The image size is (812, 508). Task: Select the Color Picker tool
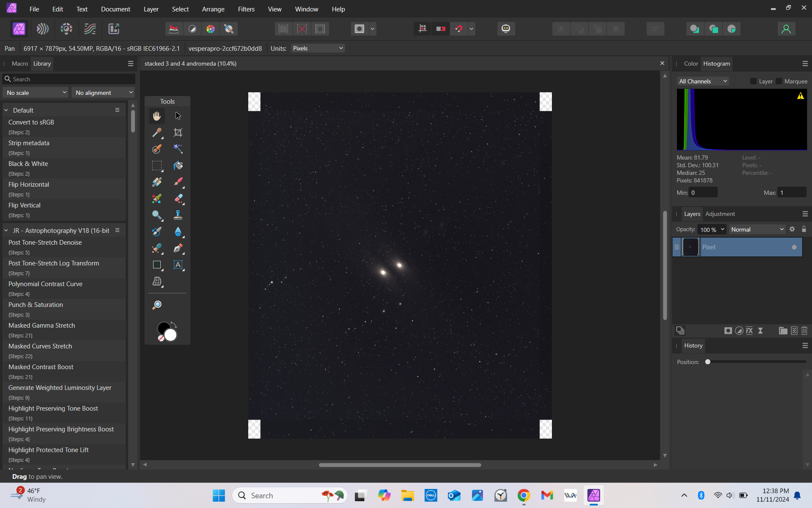tap(157, 133)
